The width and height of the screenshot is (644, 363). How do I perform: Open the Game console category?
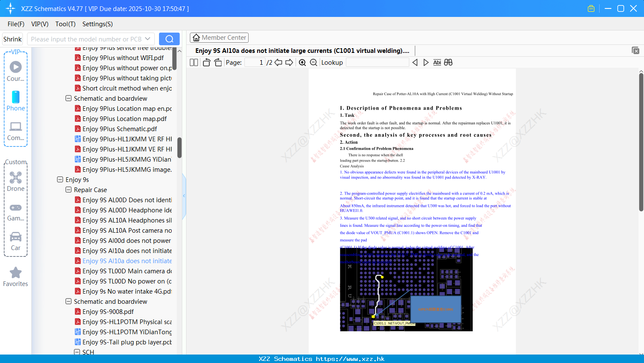tap(16, 212)
